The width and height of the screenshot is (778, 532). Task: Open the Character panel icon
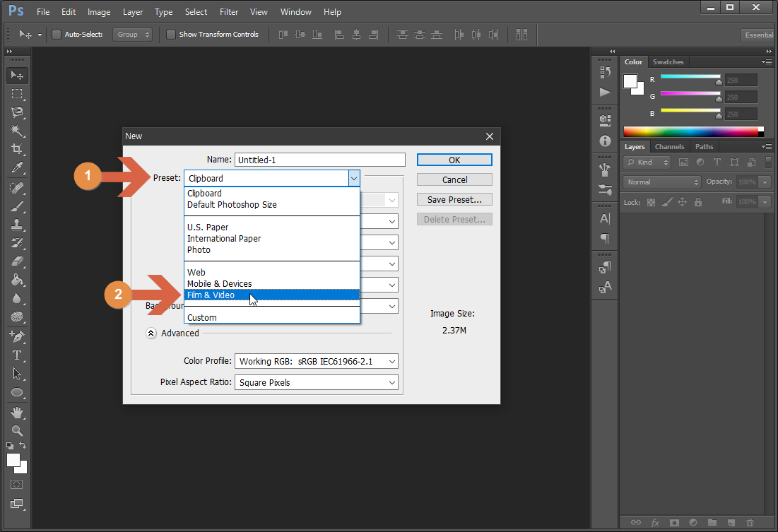click(605, 218)
